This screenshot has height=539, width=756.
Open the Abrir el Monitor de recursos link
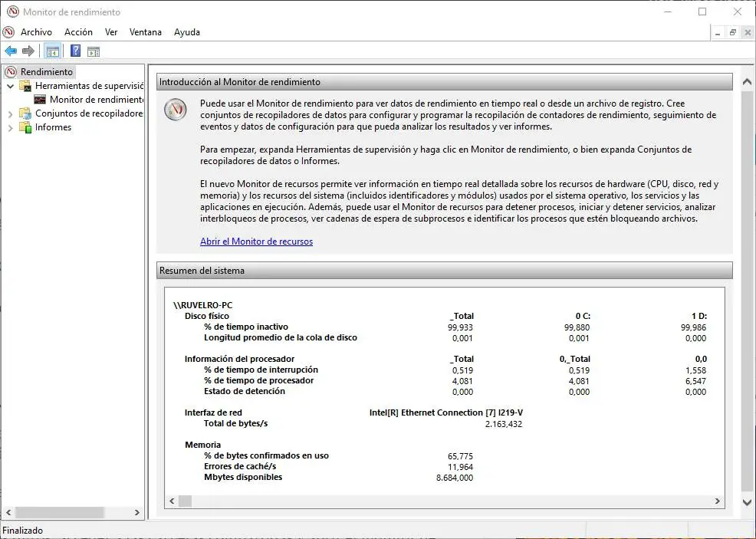point(257,241)
